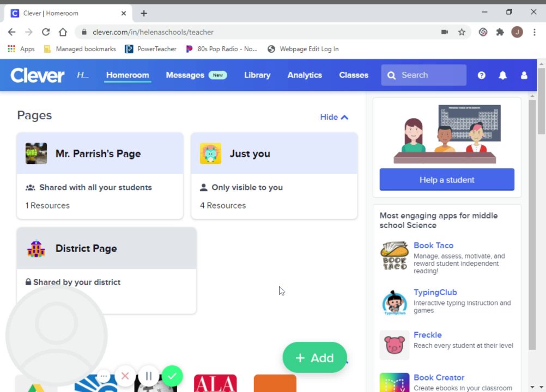The width and height of the screenshot is (546, 392).
Task: Open the PowerTeacher bookmark
Action: (x=151, y=49)
